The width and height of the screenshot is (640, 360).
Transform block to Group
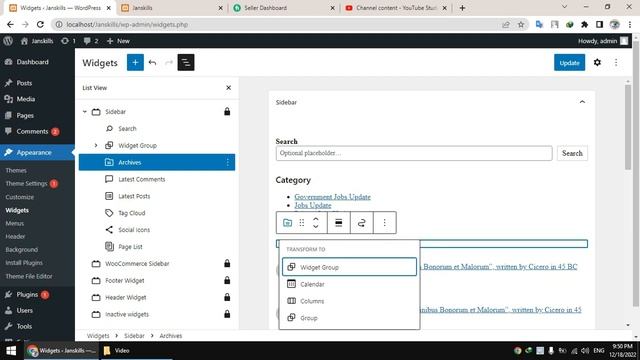pos(349,318)
